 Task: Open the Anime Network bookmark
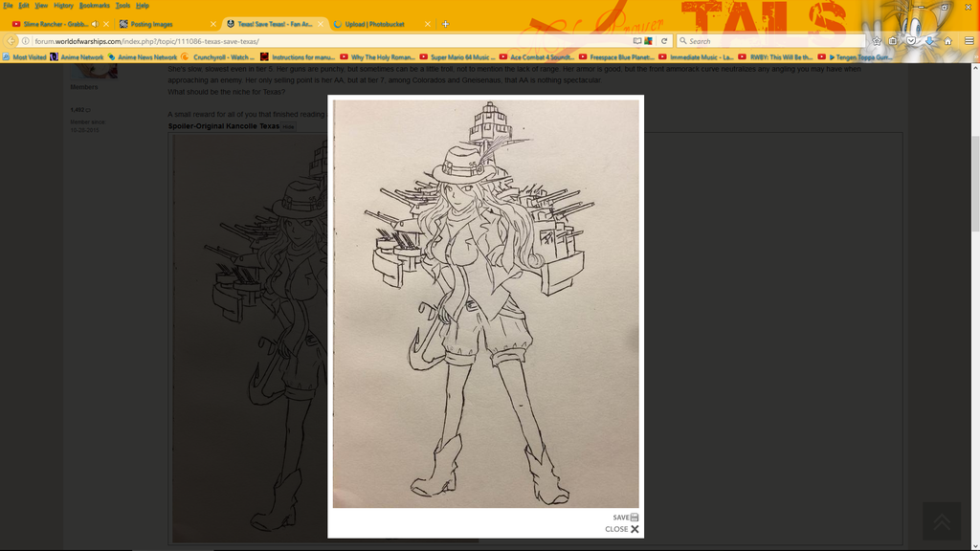click(77, 57)
